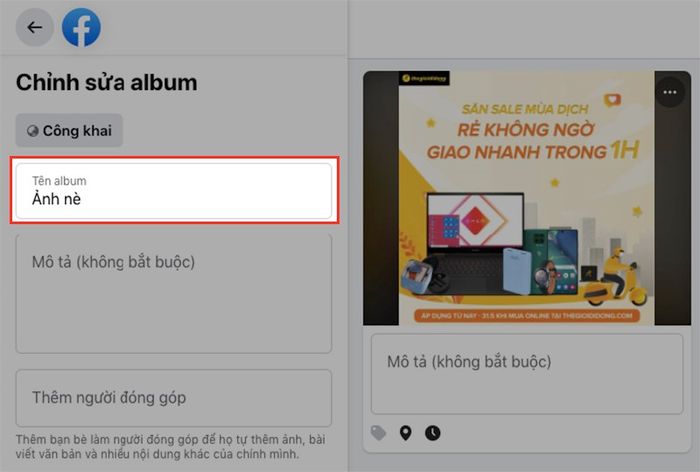The width and height of the screenshot is (700, 472).
Task: Click the Thêm người đóng góp field
Action: (x=174, y=398)
